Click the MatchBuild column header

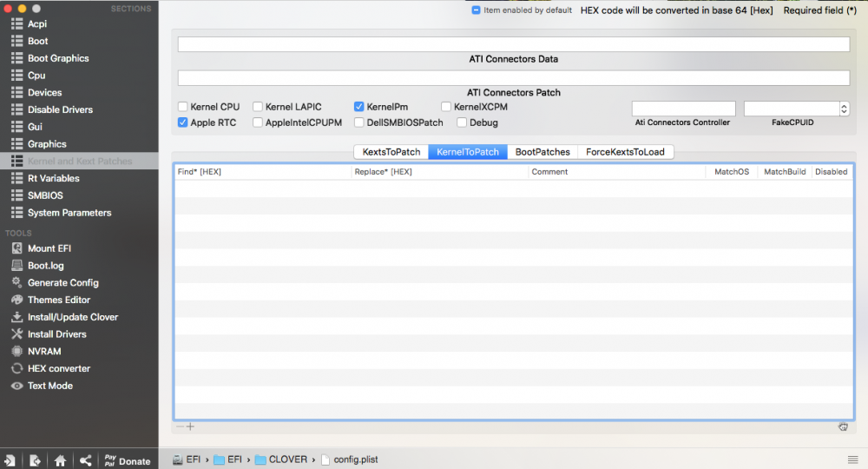click(x=785, y=172)
